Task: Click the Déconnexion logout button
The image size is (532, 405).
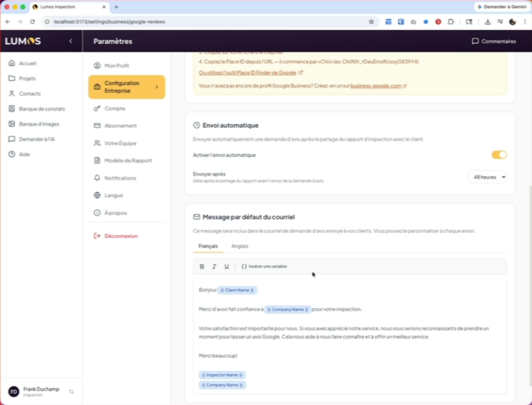Action: point(121,236)
